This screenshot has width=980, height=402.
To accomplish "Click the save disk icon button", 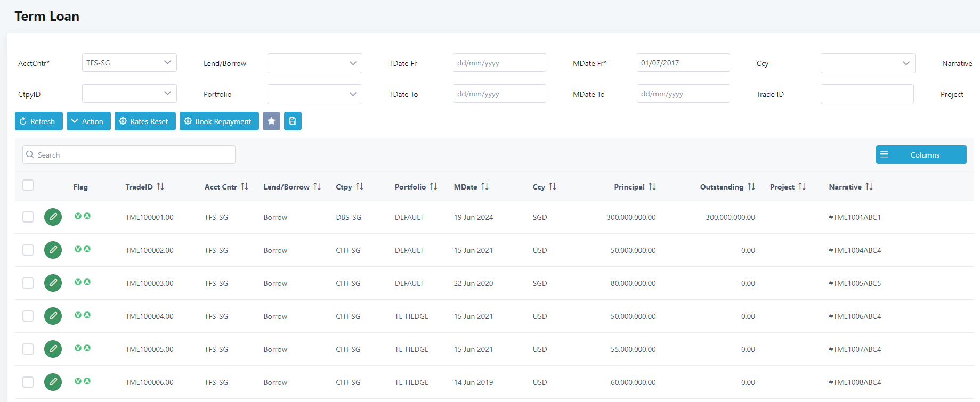I will 293,121.
